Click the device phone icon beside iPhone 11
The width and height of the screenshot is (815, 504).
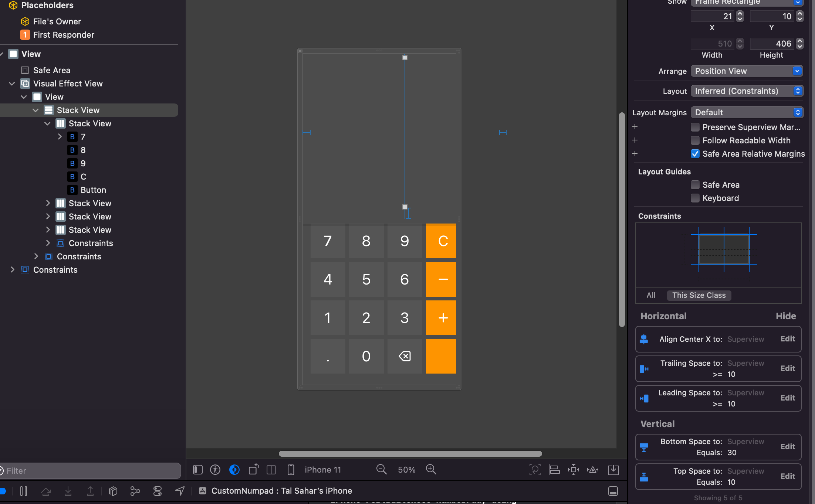pyautogui.click(x=291, y=470)
